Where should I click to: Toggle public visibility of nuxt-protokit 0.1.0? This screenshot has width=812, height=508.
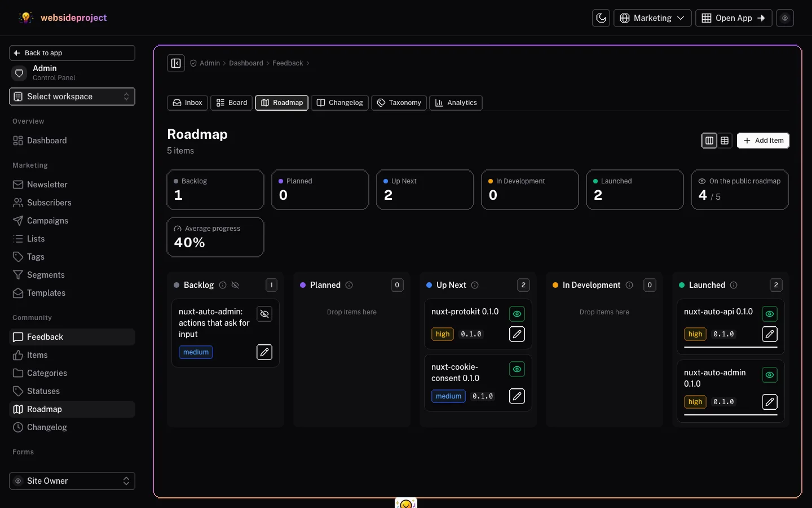[517, 314]
